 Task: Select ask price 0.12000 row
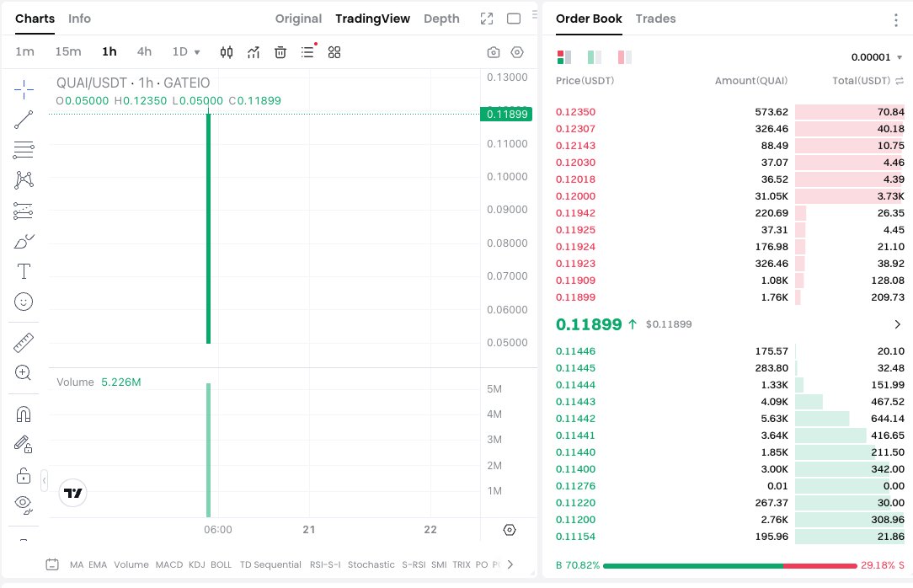coord(730,196)
